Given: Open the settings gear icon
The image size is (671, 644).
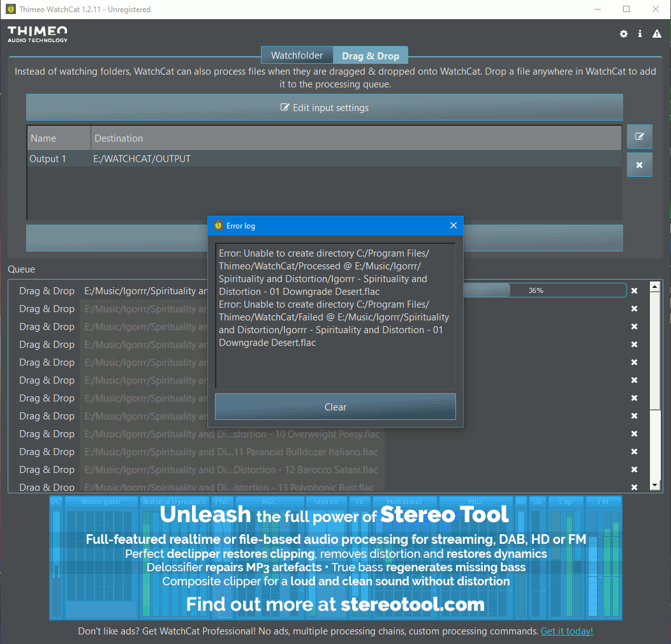Looking at the screenshot, I should 623,34.
